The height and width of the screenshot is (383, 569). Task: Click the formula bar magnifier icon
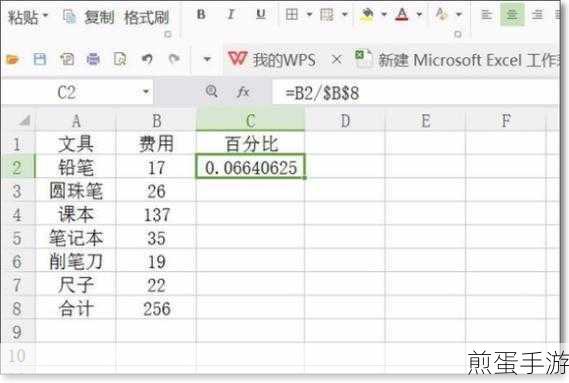pos(212,91)
